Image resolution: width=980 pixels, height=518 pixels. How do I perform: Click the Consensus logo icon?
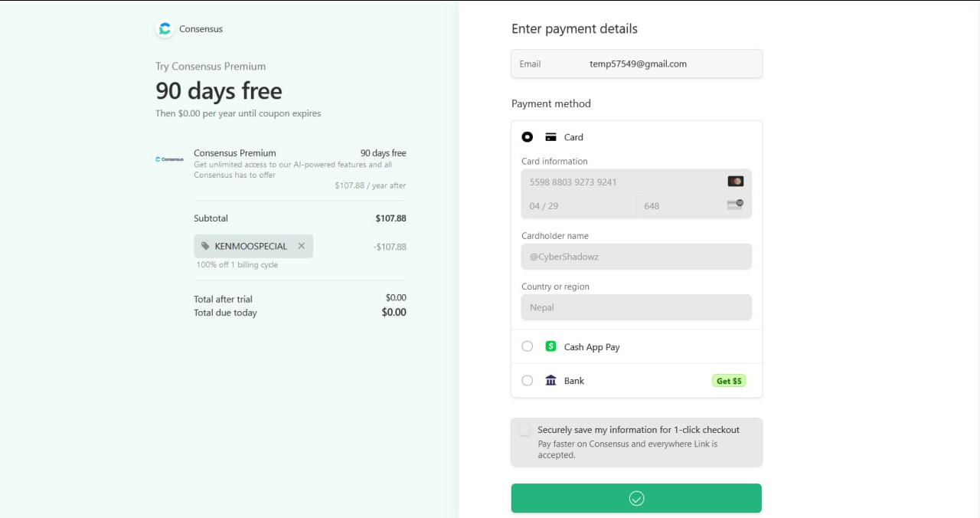tap(165, 29)
